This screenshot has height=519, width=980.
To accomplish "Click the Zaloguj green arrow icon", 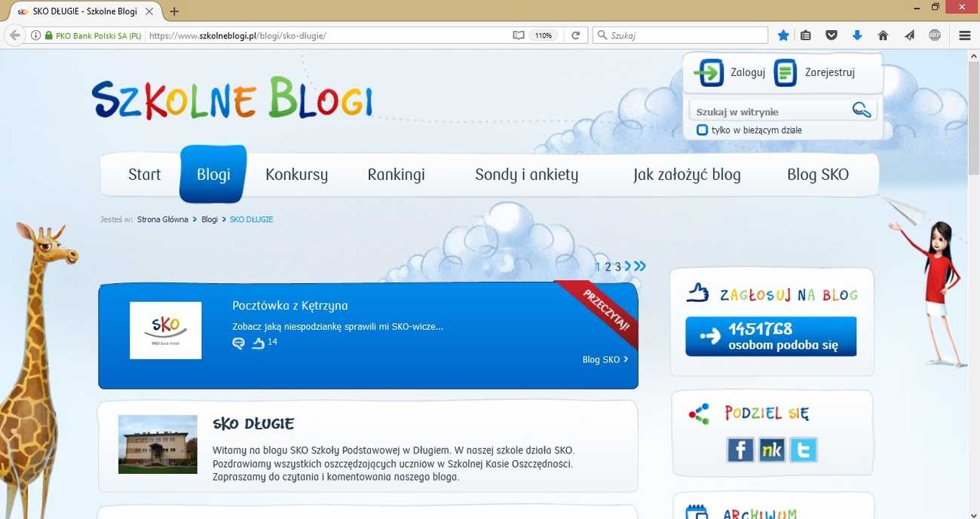I will [709, 72].
